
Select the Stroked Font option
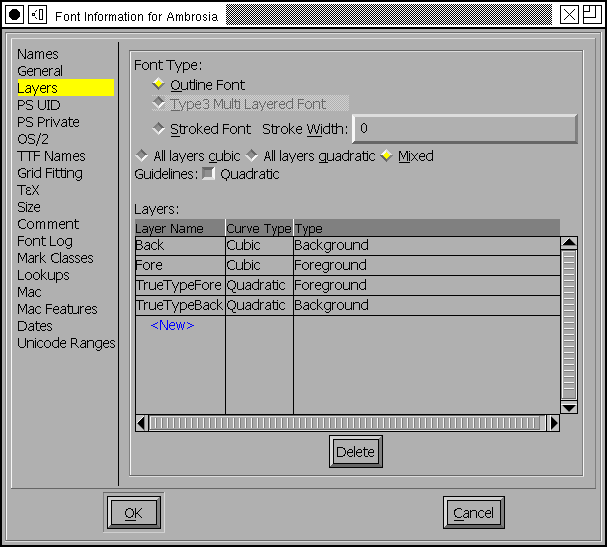[159, 129]
